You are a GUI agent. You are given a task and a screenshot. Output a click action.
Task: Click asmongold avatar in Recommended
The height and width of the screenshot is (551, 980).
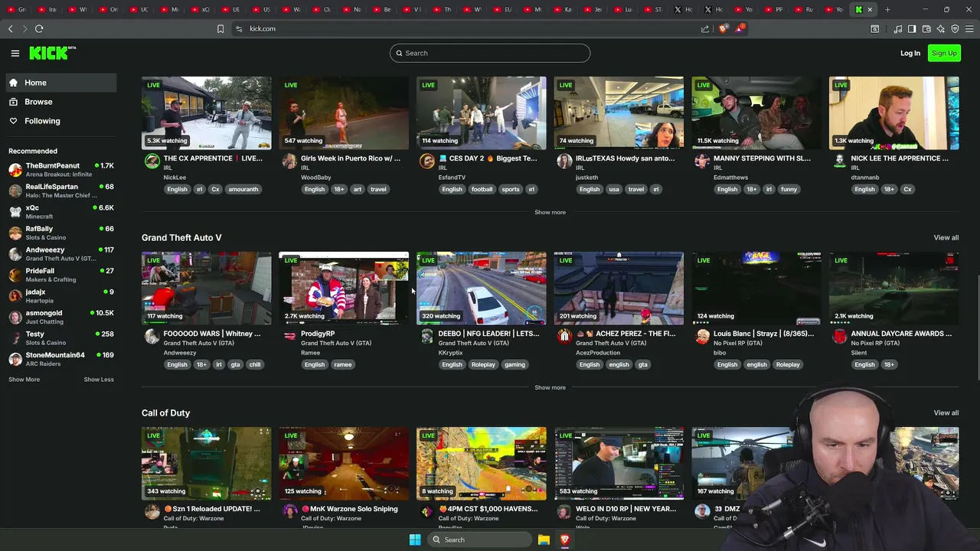tap(15, 317)
